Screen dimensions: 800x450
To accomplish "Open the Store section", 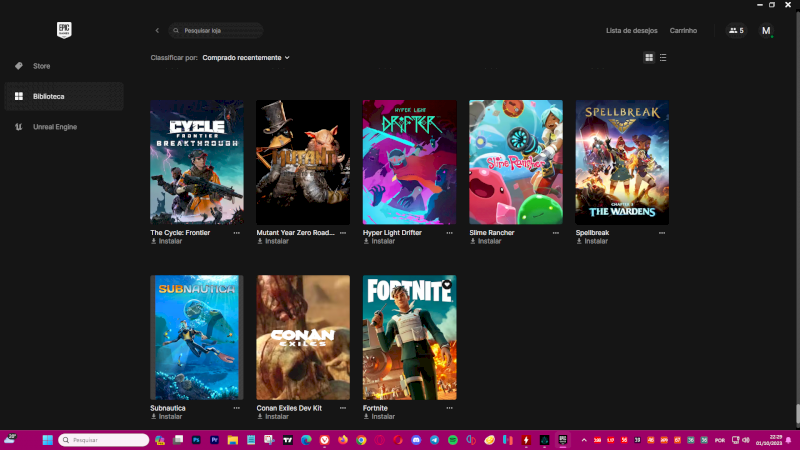I will 41,66.
